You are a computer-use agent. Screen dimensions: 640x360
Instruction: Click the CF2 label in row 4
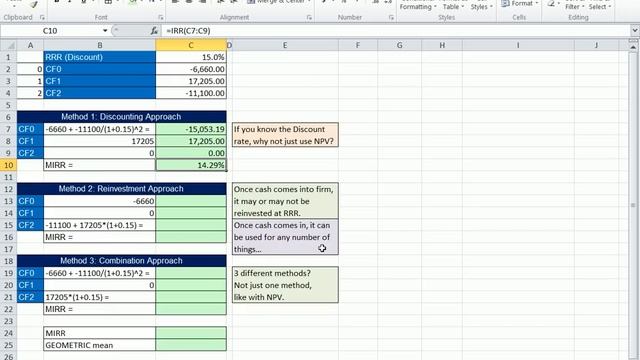point(100,93)
